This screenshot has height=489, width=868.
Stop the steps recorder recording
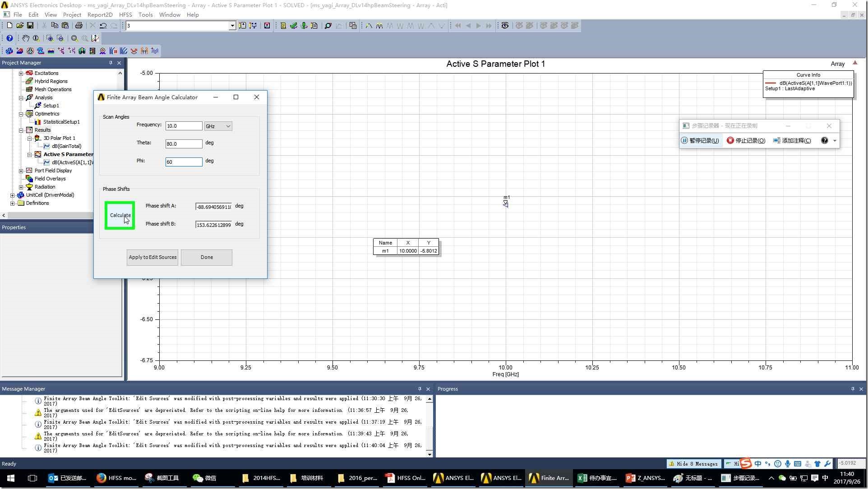pyautogui.click(x=746, y=141)
